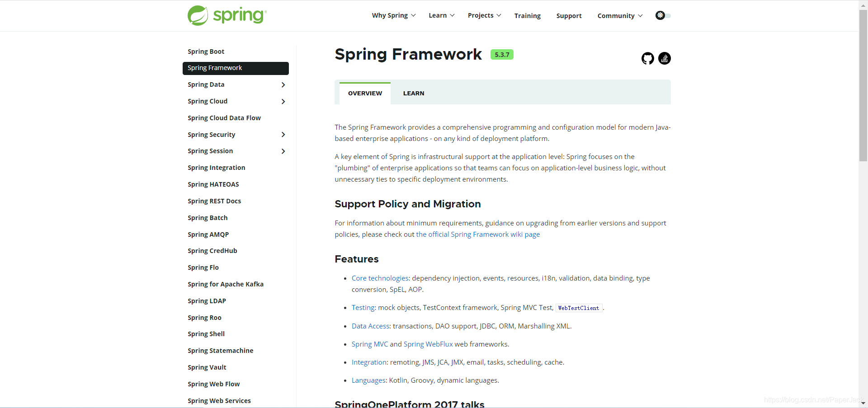This screenshot has height=408, width=868.
Task: Open Spring Flo project
Action: point(203,267)
